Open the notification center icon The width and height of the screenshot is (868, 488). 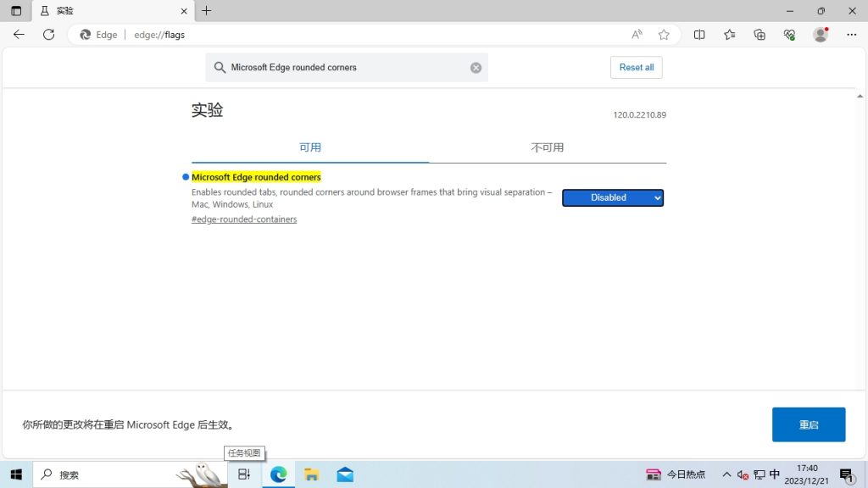[847, 474]
